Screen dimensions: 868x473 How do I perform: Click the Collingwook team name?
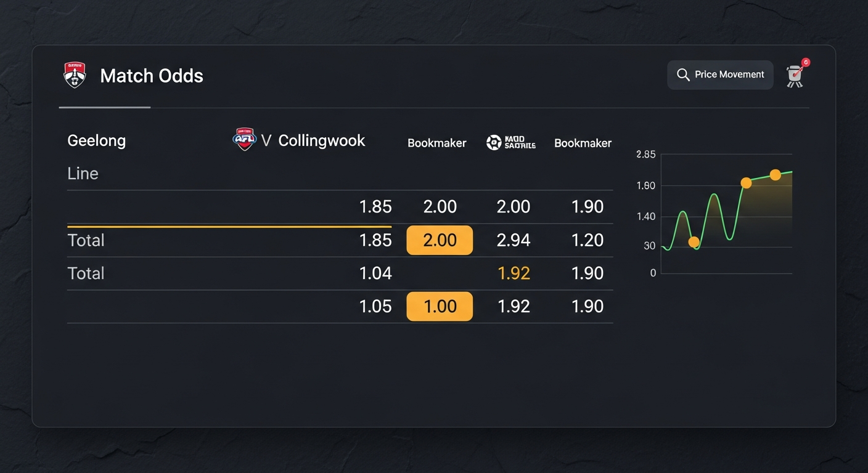[x=321, y=140]
